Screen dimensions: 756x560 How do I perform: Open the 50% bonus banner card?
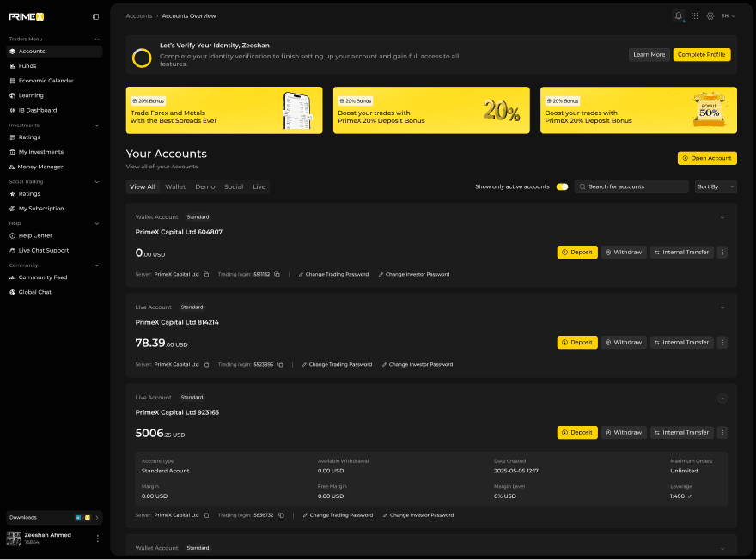click(x=638, y=110)
